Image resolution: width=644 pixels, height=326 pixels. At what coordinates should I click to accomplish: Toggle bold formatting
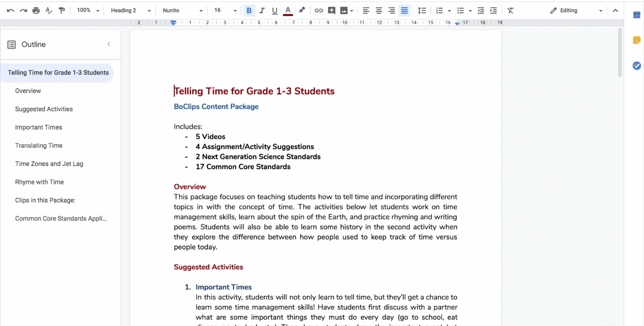[249, 10]
